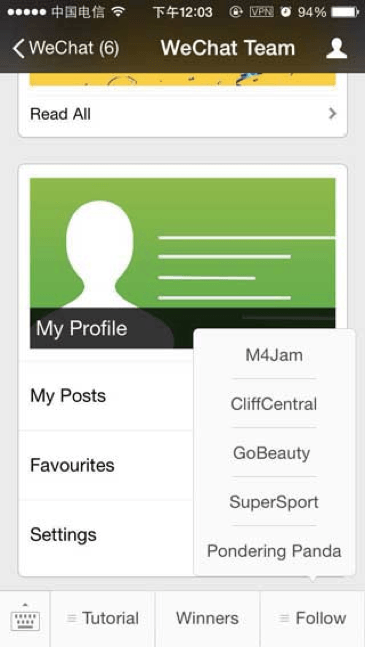Image resolution: width=365 pixels, height=647 pixels.
Task: Open Favourites entry in card
Action: click(106, 465)
